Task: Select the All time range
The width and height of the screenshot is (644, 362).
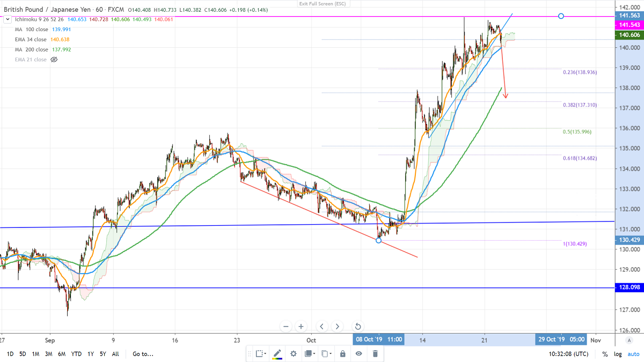Action: (x=115, y=354)
